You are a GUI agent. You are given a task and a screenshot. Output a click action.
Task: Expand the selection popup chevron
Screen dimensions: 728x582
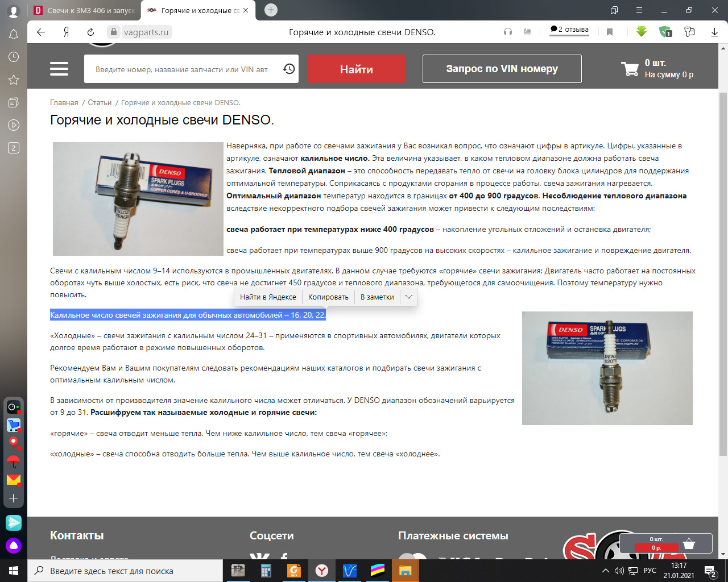(409, 297)
